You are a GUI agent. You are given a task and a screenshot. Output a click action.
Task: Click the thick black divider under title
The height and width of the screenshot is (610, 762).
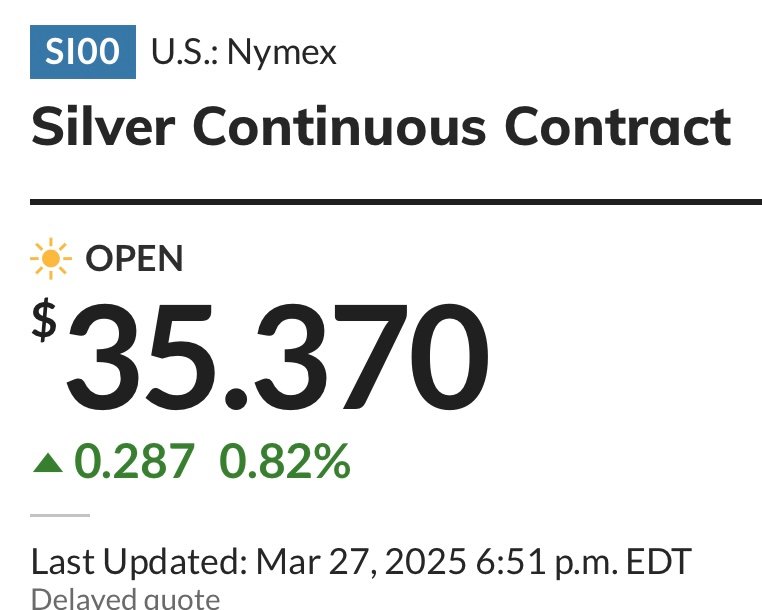pyautogui.click(x=396, y=202)
